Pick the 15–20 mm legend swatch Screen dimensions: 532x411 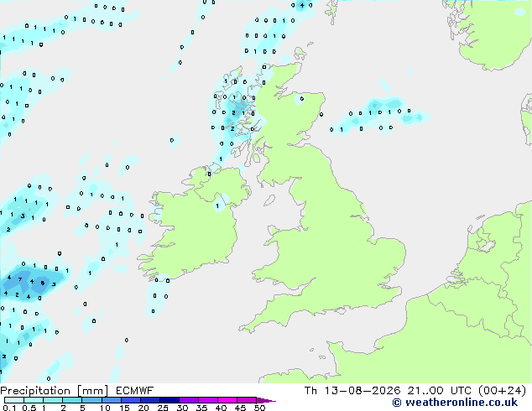[130, 400]
